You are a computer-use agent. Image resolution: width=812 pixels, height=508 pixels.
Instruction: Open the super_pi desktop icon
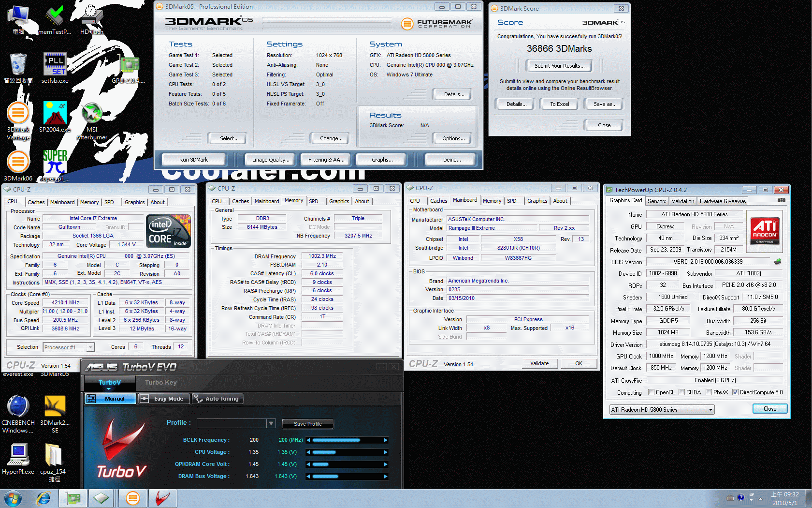(x=55, y=165)
